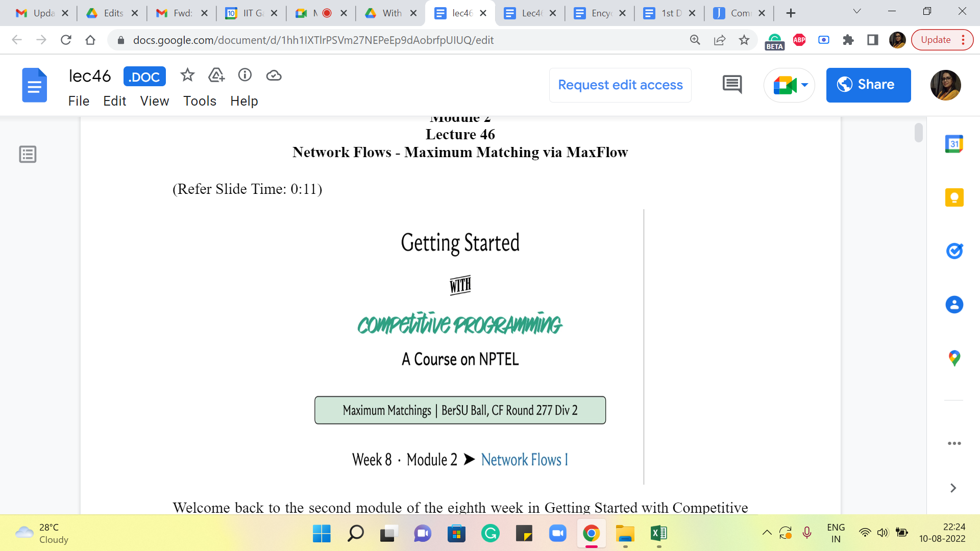Image resolution: width=980 pixels, height=551 pixels.
Task: Bookmark this page with star icon
Action: 744,40
